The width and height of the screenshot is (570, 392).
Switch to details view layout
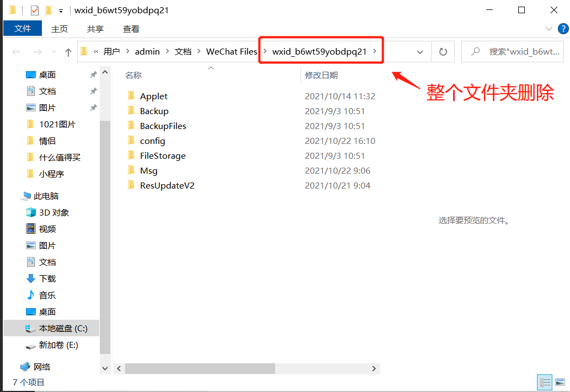(x=544, y=382)
